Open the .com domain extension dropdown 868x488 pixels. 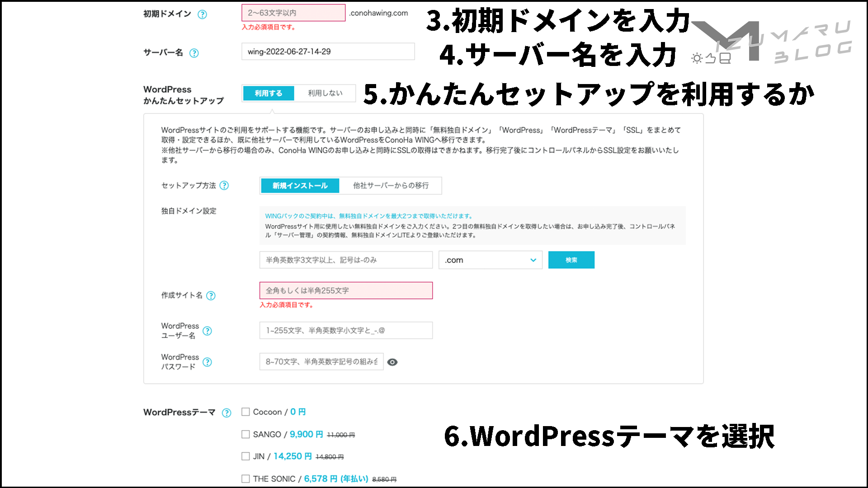491,260
